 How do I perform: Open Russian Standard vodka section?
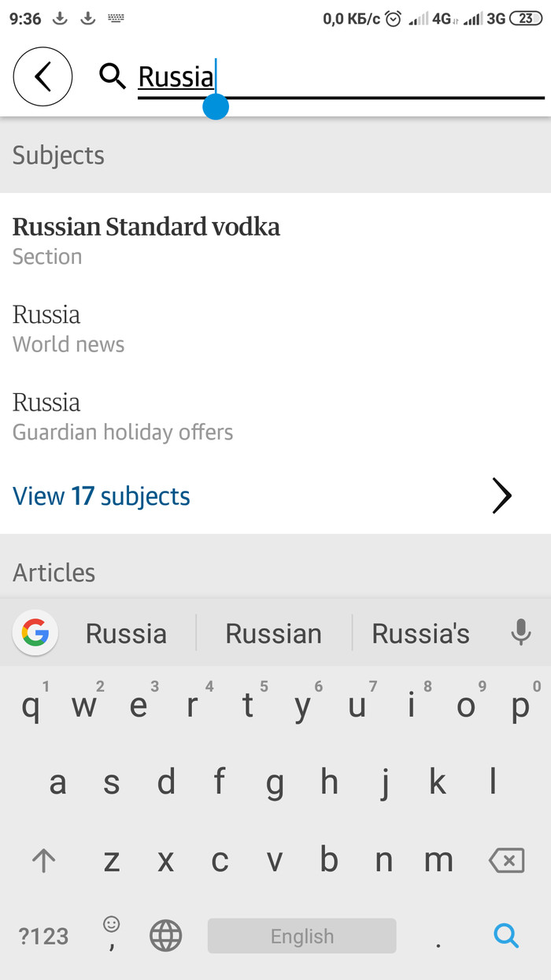pos(146,239)
